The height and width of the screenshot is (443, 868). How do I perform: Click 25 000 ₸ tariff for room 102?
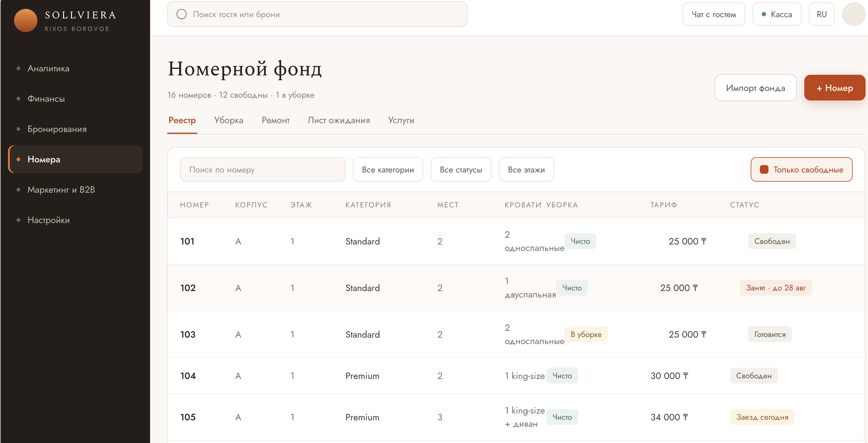coord(679,288)
